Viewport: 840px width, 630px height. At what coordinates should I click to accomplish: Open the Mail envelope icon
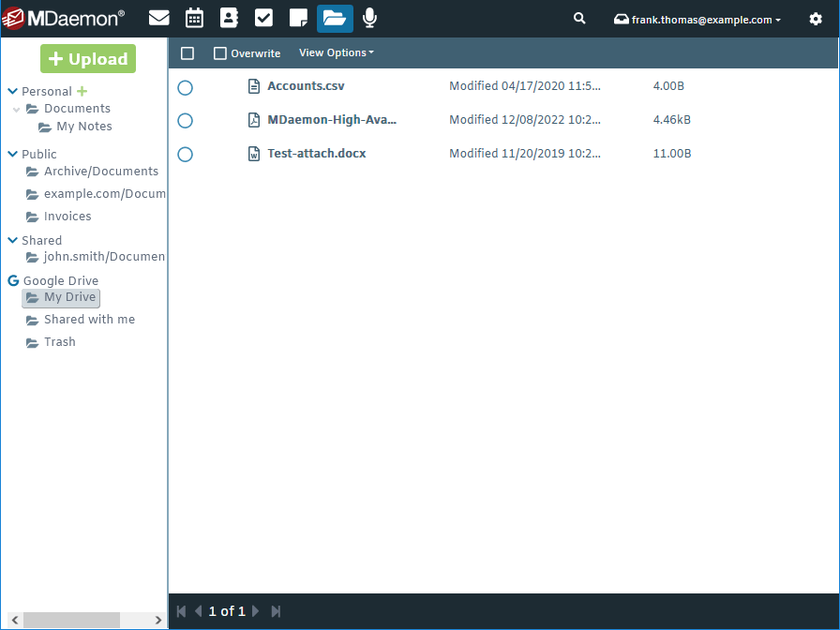click(158, 18)
